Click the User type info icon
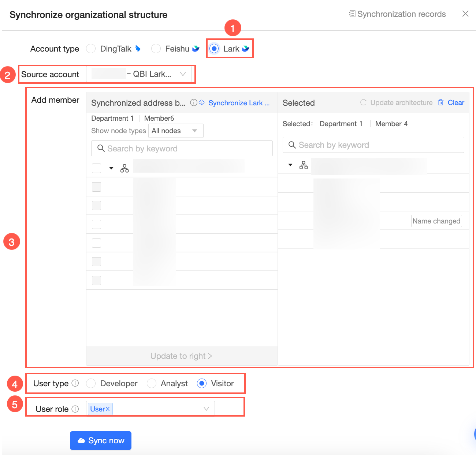 75,383
